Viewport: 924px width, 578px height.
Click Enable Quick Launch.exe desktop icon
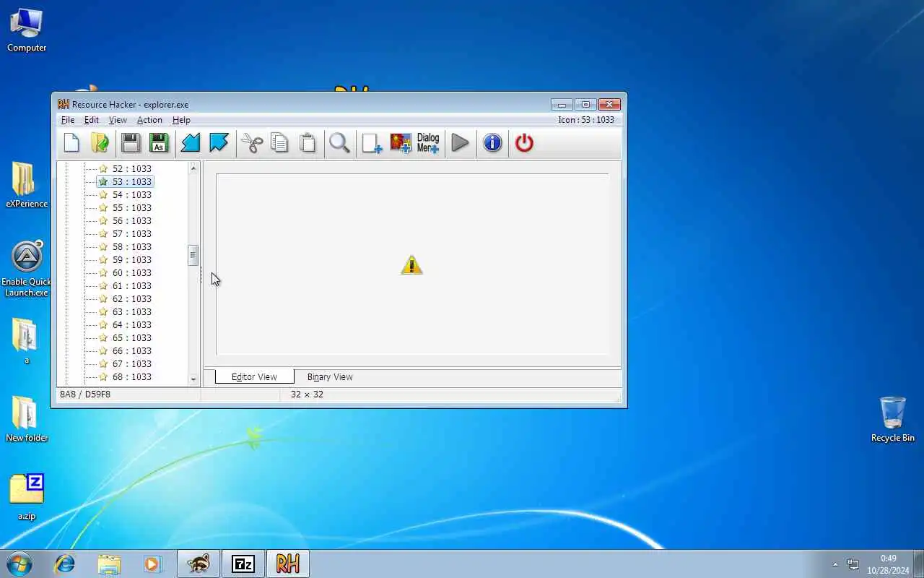(x=27, y=269)
